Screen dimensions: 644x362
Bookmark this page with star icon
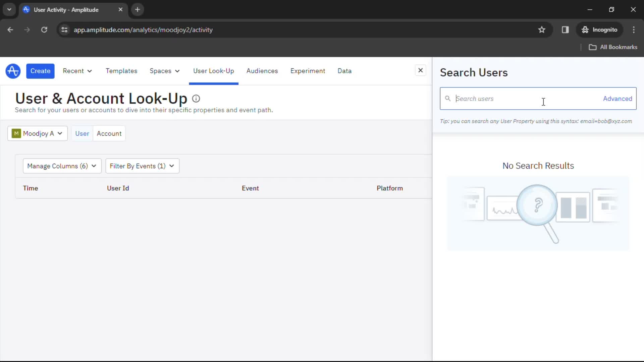click(x=542, y=30)
